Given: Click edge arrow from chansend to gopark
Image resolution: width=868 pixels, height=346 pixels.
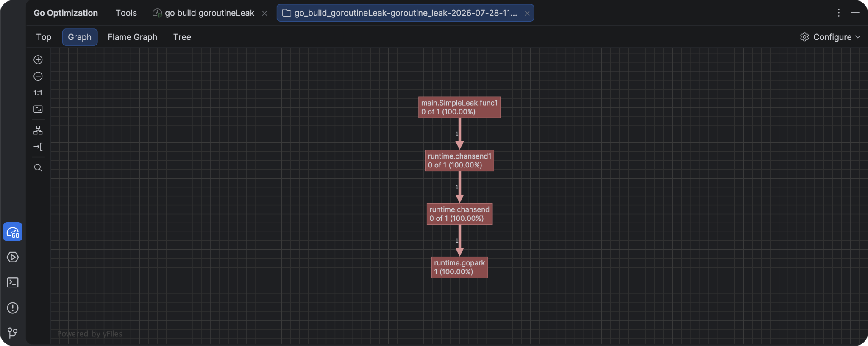Looking at the screenshot, I should click(459, 240).
